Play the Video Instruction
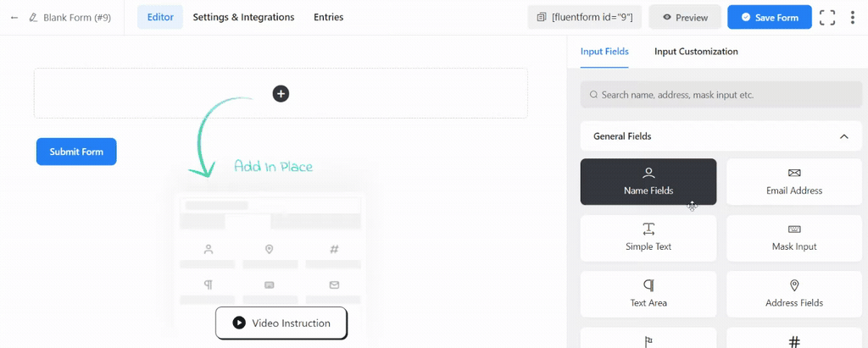Image resolution: width=868 pixels, height=348 pixels. coord(281,323)
